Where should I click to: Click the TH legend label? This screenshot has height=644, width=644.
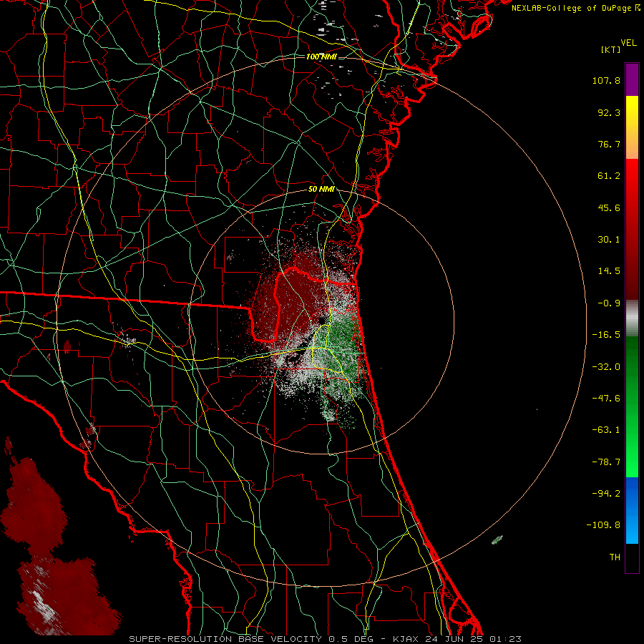coord(615,557)
